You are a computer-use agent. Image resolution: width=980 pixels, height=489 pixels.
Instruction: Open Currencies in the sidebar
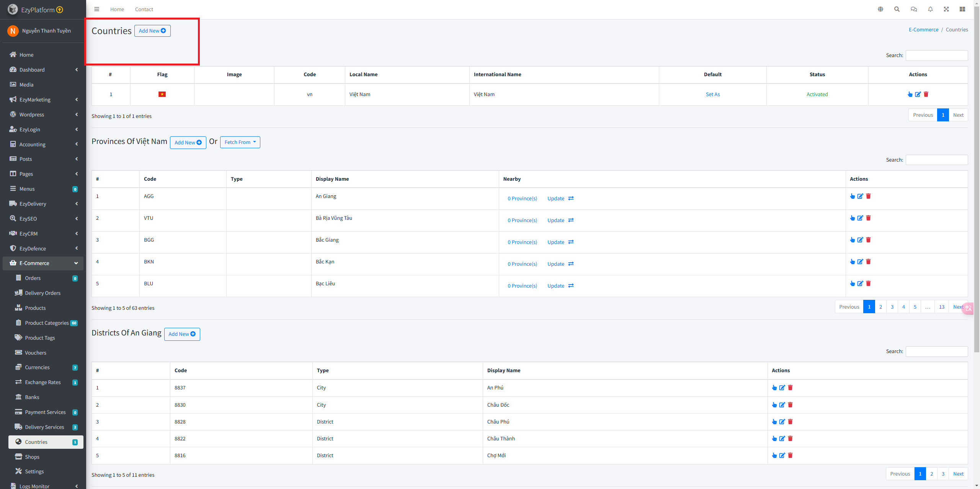coord(46,367)
